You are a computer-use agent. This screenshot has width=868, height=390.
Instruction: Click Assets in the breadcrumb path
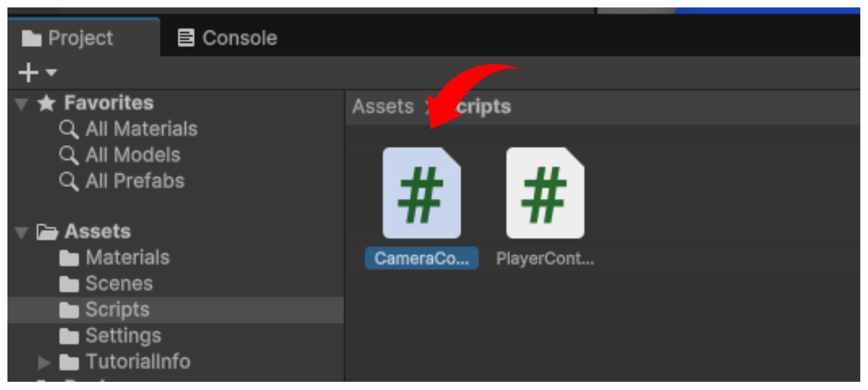click(383, 107)
